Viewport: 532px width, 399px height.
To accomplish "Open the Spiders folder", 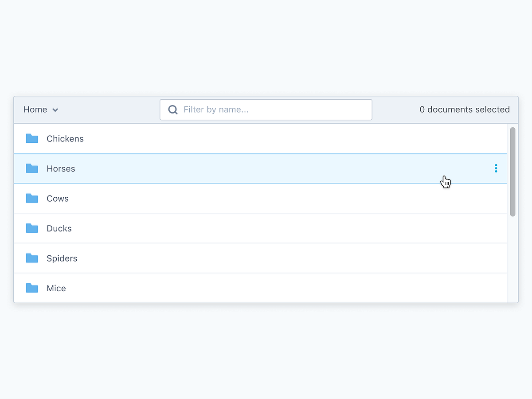I will (x=62, y=258).
